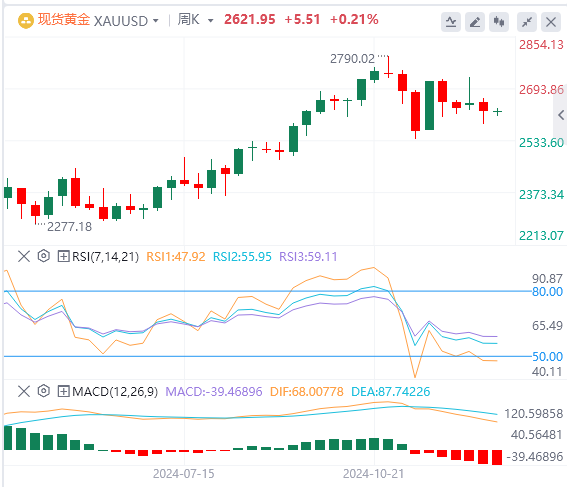The width and height of the screenshot is (567, 487).
Task: Click the RSI 50.00 level label
Action: (547, 357)
